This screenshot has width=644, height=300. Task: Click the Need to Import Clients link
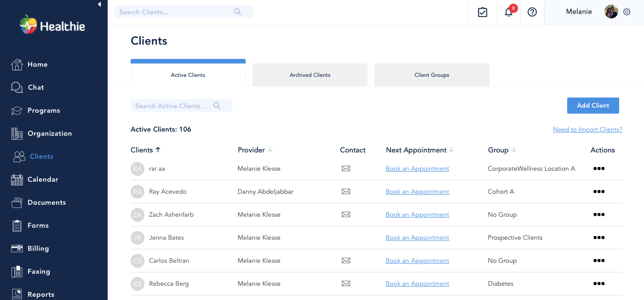tap(587, 129)
